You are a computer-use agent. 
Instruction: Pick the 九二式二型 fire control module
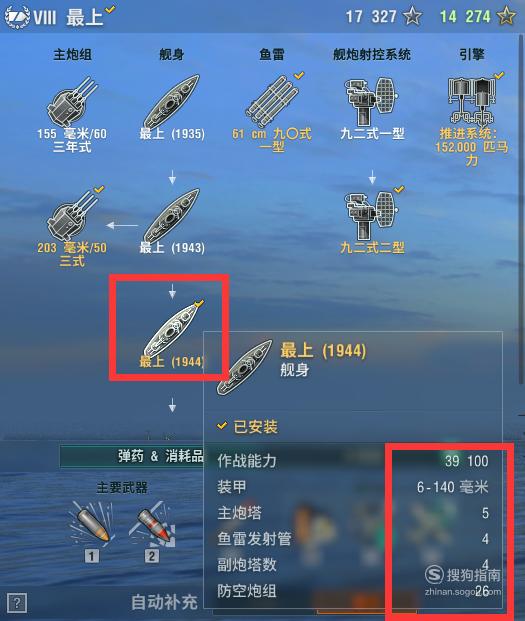371,216
